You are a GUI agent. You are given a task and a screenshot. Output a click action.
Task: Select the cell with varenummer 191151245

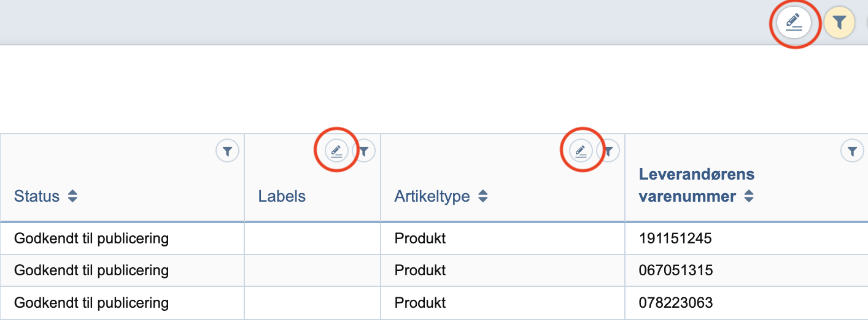pyautogui.click(x=675, y=238)
